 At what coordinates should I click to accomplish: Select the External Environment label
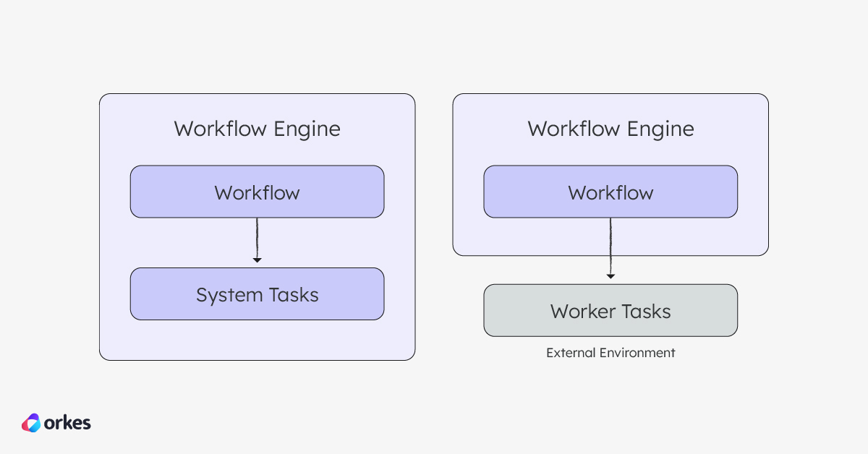coord(610,353)
